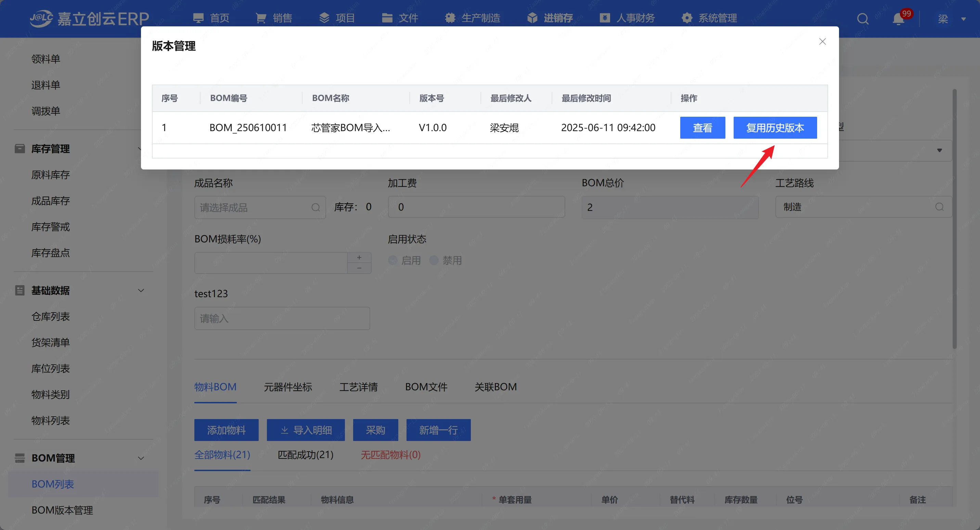Viewport: 980px width, 530px height.
Task: Switch to the 元器件坐标 tab
Action: point(288,387)
